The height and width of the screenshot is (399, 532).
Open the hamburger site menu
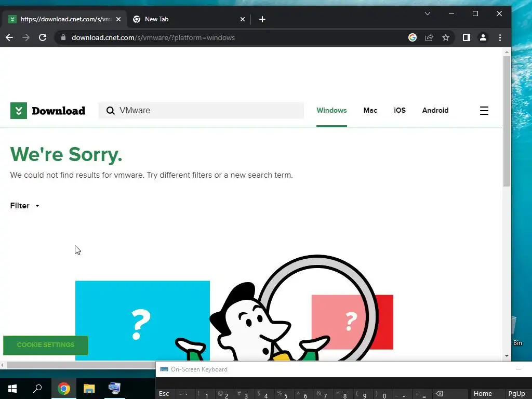484,111
